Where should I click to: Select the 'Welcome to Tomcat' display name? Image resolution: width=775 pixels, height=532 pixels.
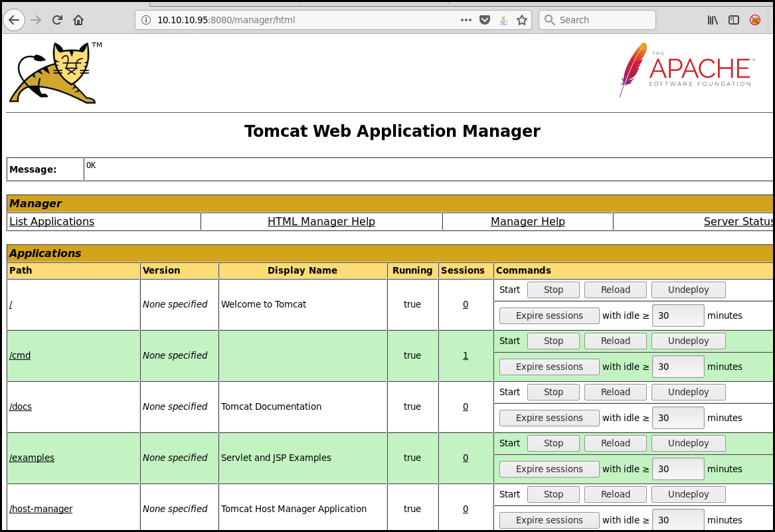click(264, 305)
